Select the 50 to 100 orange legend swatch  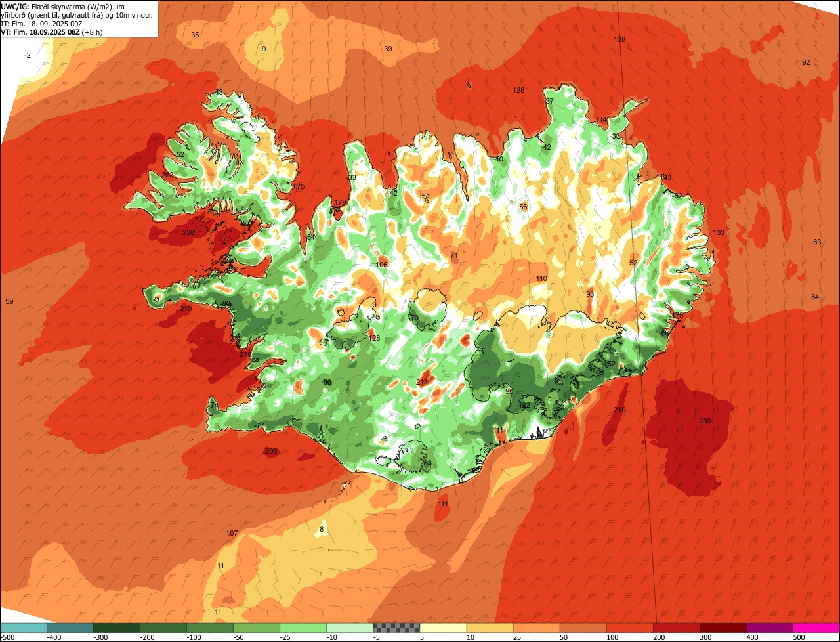tap(582, 628)
